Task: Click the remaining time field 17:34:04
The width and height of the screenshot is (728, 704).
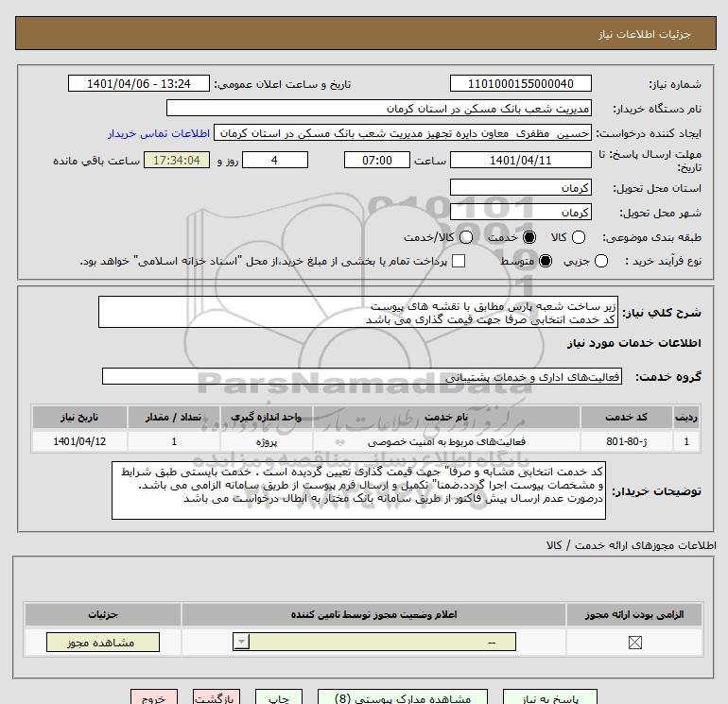Action: point(177,160)
